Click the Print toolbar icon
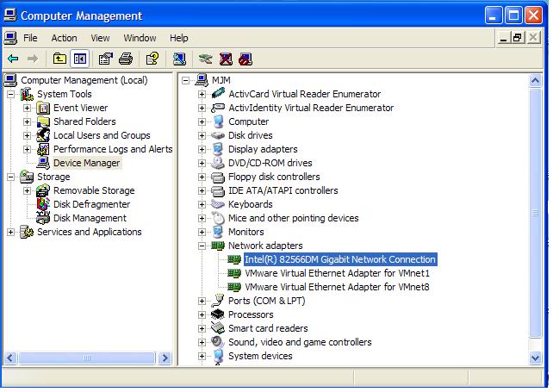The height and width of the screenshot is (392, 553). (x=126, y=59)
